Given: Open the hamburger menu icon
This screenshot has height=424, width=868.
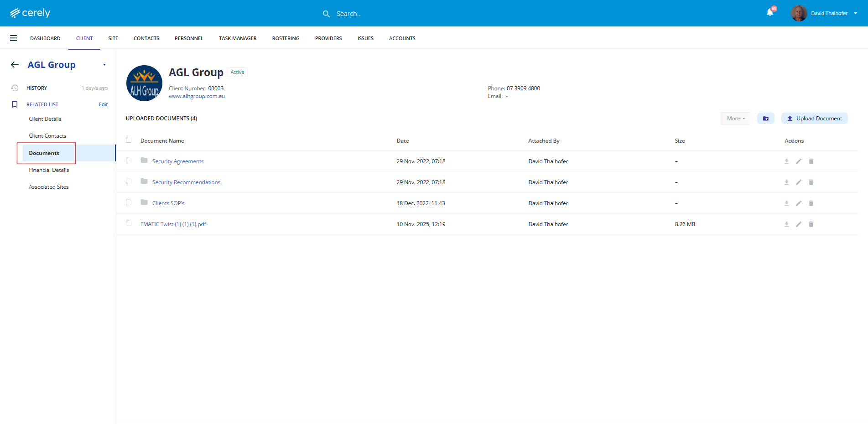Looking at the screenshot, I should [x=14, y=38].
